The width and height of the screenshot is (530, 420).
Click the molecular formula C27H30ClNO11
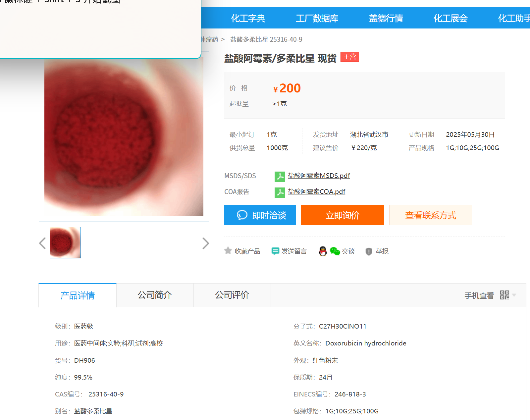343,326
